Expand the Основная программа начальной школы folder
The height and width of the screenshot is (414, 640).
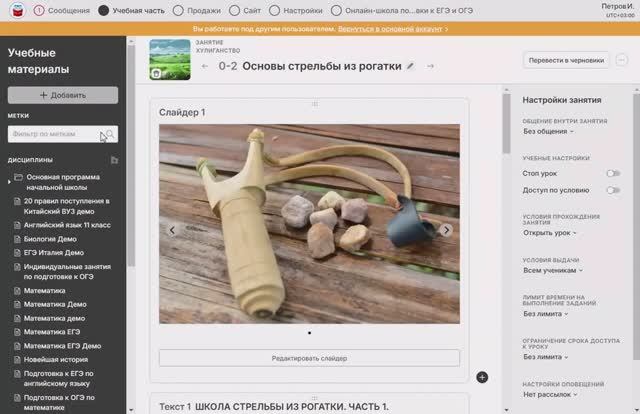point(18,178)
